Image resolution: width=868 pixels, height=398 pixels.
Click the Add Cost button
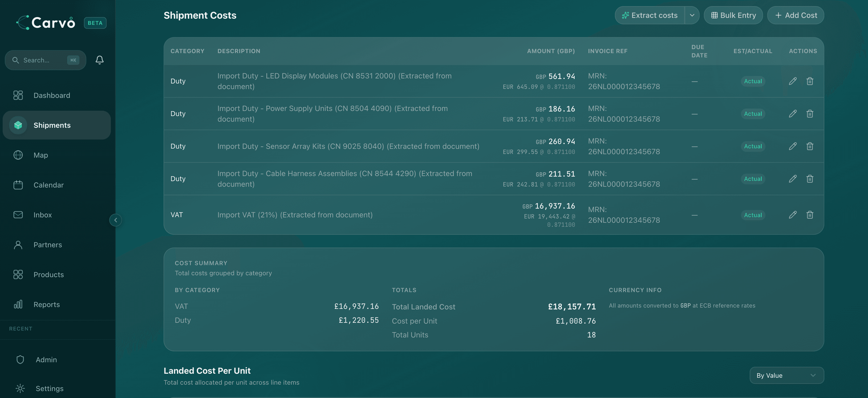(x=795, y=15)
